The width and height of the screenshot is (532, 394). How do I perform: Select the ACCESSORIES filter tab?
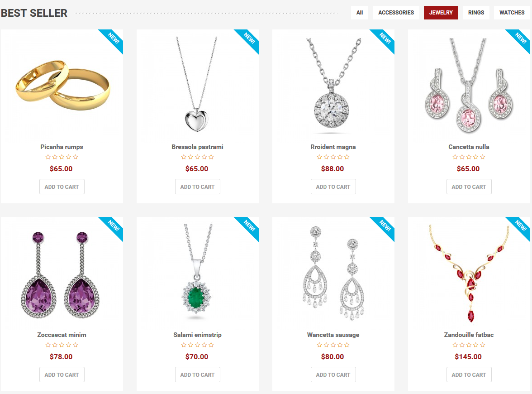(396, 13)
